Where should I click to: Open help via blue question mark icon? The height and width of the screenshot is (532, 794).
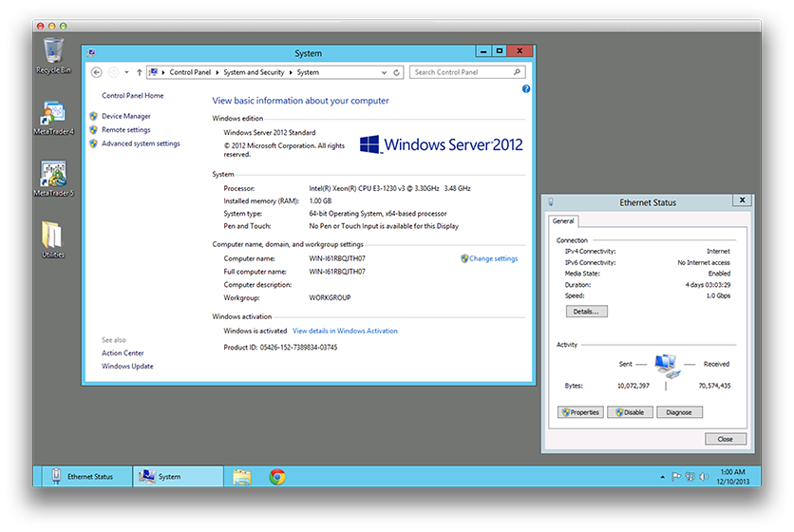[x=526, y=89]
